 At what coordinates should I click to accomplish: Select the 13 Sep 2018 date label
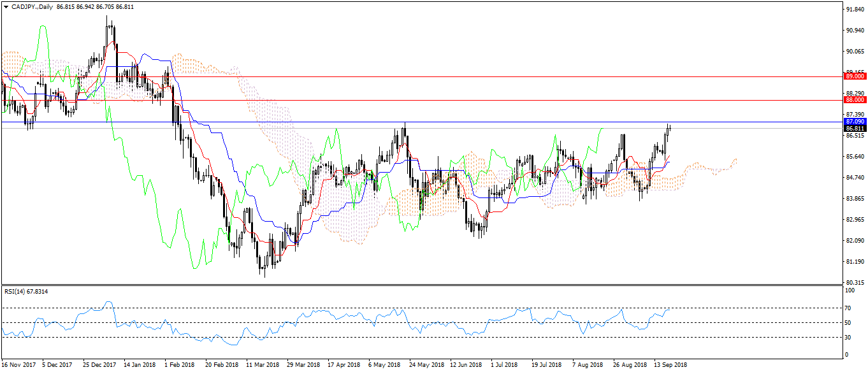670,366
